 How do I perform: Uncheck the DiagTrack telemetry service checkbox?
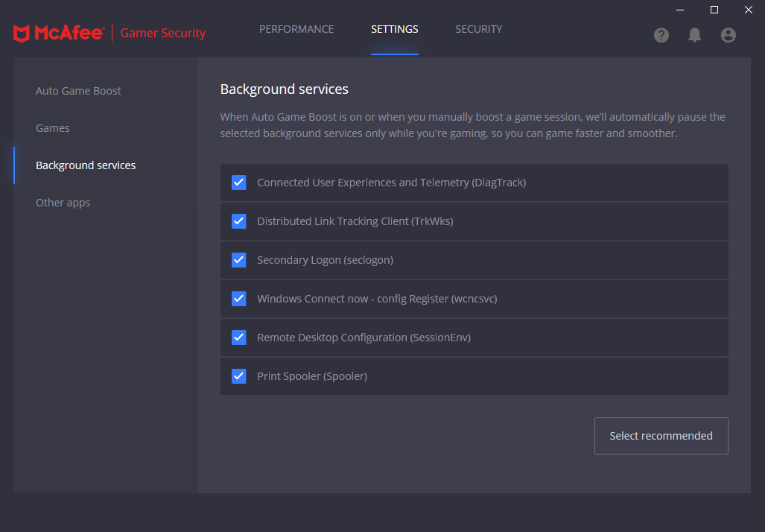pyautogui.click(x=239, y=183)
